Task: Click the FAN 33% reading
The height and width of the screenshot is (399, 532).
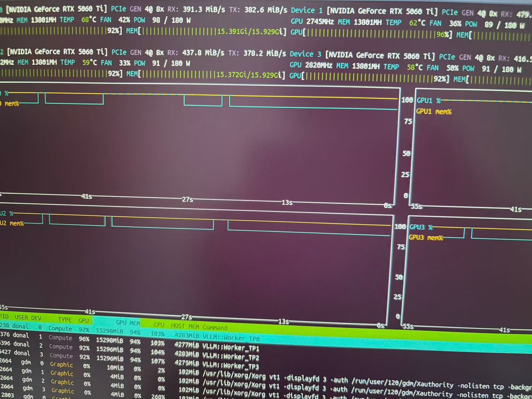Action: click(116, 63)
